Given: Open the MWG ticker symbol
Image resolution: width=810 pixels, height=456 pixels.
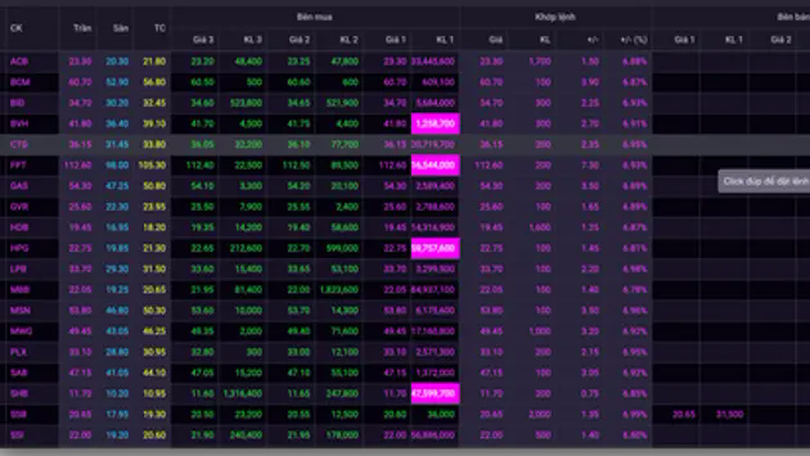Looking at the screenshot, I should [21, 331].
